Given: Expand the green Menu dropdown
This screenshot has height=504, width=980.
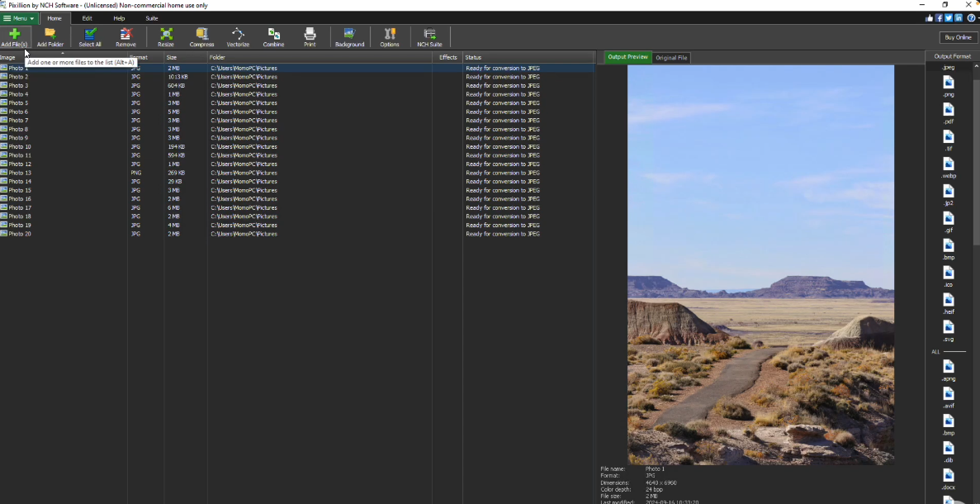Looking at the screenshot, I should click(19, 18).
